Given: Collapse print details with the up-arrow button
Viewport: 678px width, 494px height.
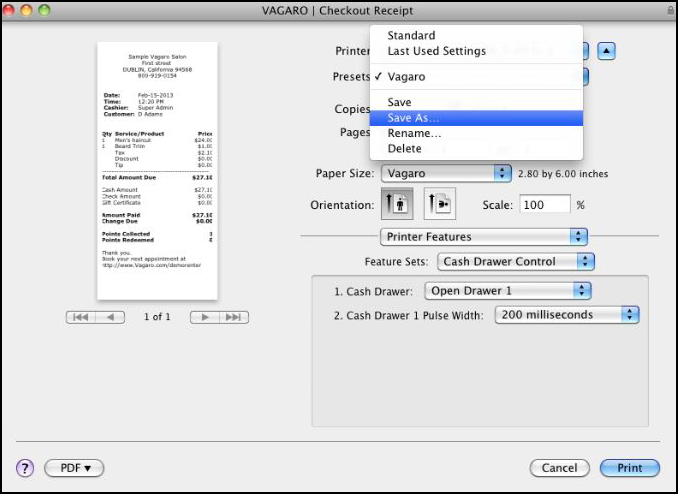Looking at the screenshot, I should click(x=606, y=51).
